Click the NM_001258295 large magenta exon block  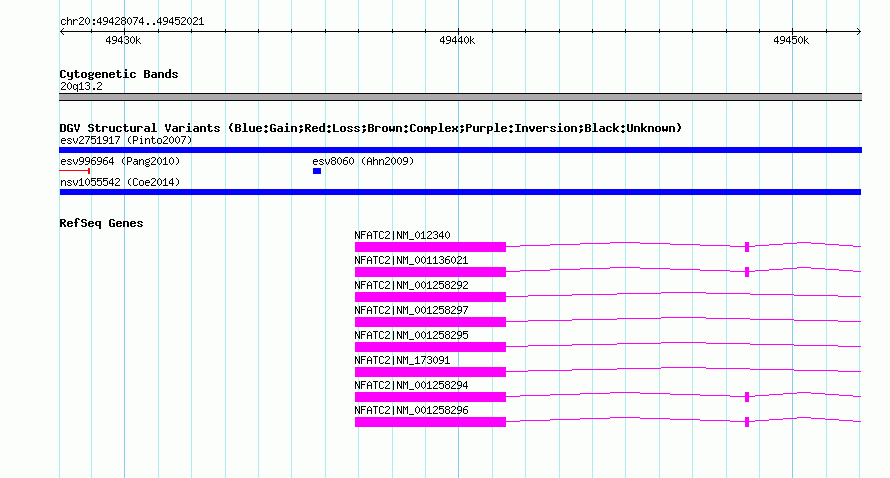coord(430,347)
